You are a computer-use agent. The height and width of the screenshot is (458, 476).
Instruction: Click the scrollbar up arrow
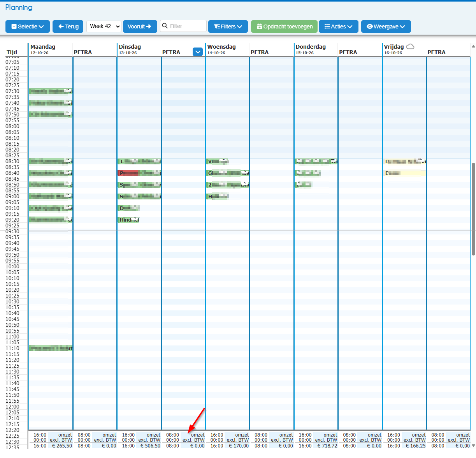click(473, 46)
